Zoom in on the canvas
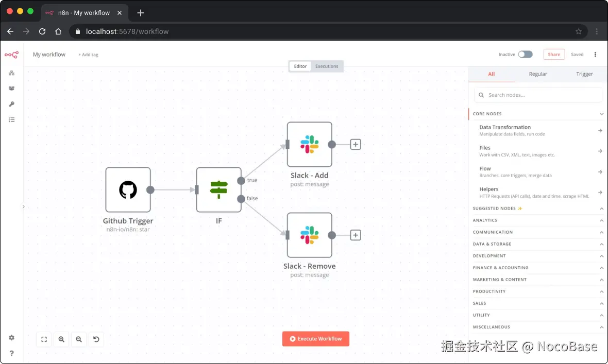608x364 pixels. pos(61,339)
